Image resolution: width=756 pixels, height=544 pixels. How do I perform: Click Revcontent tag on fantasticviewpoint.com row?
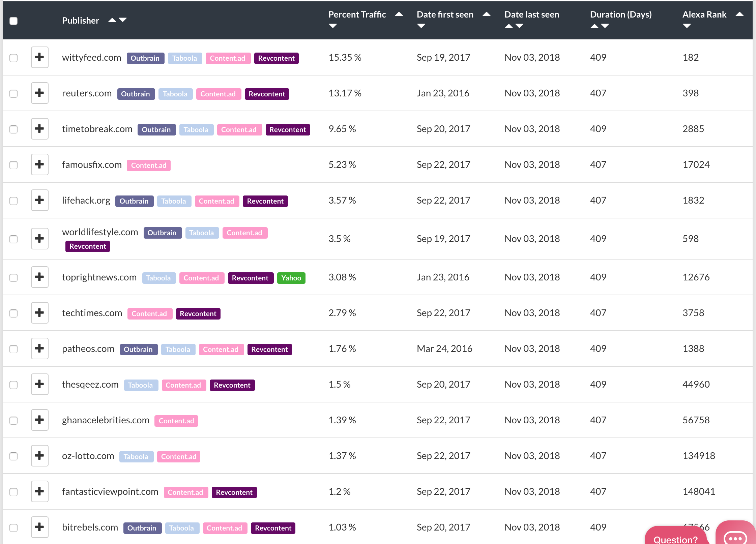tap(234, 492)
